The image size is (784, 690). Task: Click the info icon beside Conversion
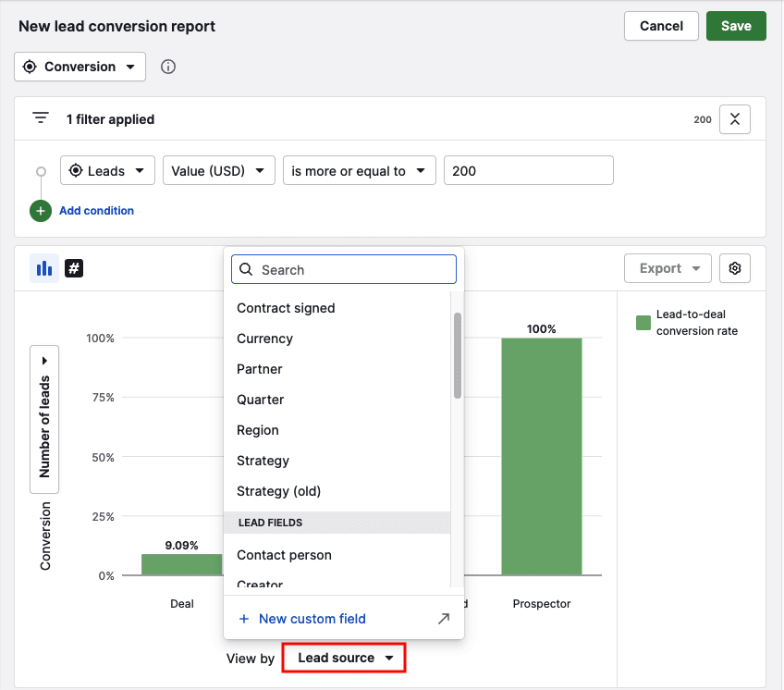click(168, 67)
